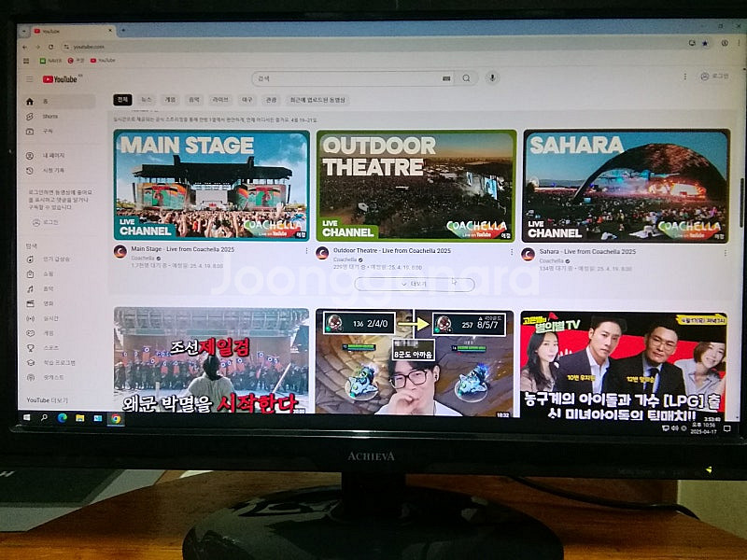
Task: Open the YouTube hamburger guide menu
Action: (30, 79)
